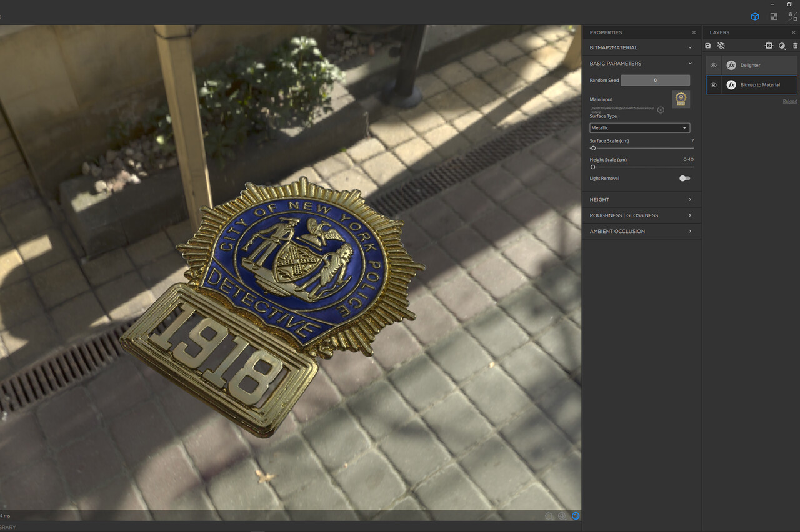800x532 pixels.
Task: Click the save icon in Layers toolbar
Action: pyautogui.click(x=708, y=46)
